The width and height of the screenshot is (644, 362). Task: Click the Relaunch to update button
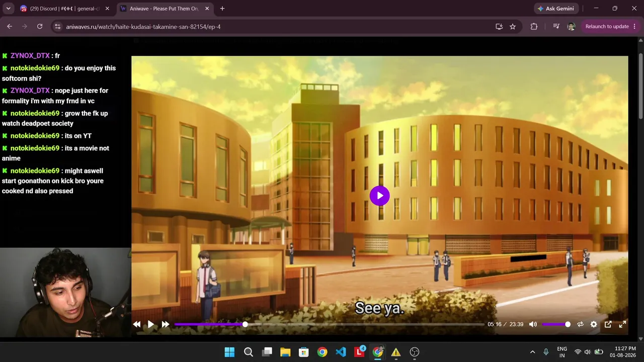coord(607,27)
